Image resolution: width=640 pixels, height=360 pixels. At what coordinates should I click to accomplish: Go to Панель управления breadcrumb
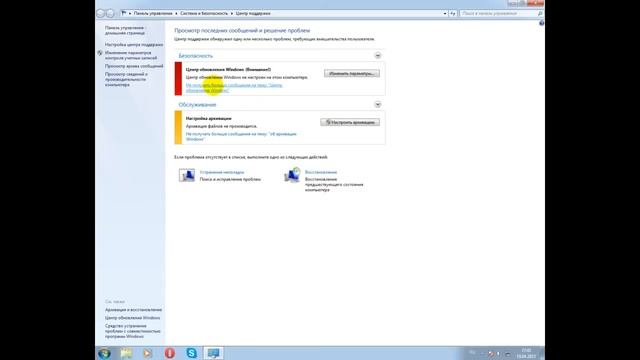pos(153,13)
